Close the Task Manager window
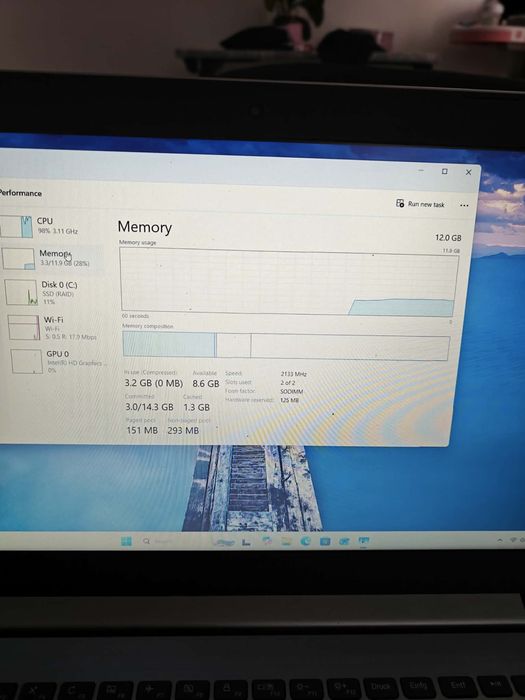This screenshot has width=525, height=700. 468,172
